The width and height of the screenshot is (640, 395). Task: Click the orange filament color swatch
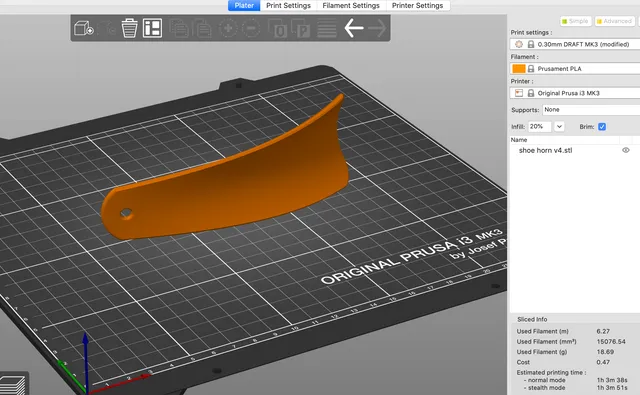(x=519, y=69)
